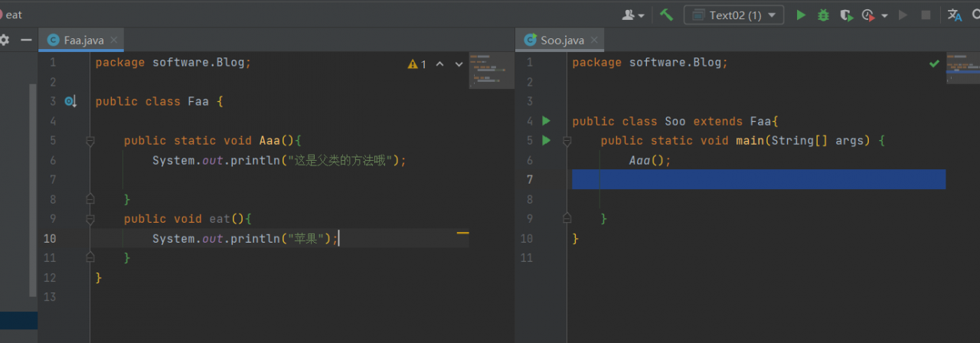This screenshot has width=980, height=343.
Task: Click the run gutter arrow beside main method
Action: click(x=546, y=141)
